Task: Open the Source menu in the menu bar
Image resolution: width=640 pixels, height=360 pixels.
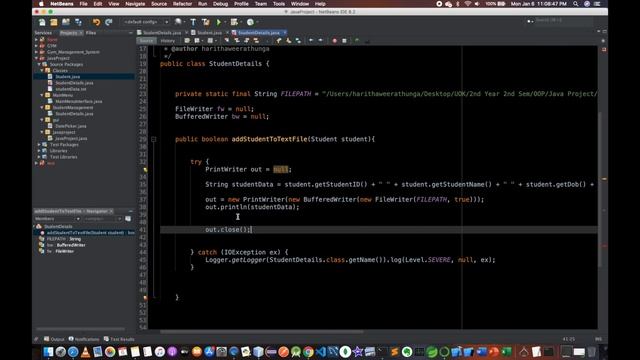Action: point(159,4)
